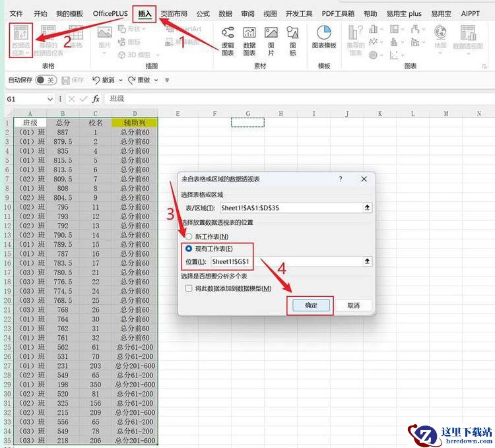495x448 pixels.
Task: Select column header B
Action: click(63, 113)
